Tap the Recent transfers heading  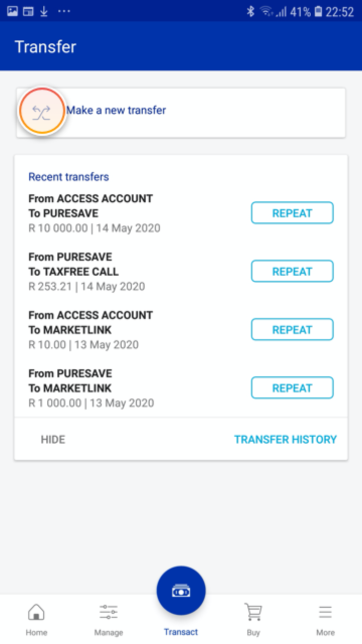69,177
